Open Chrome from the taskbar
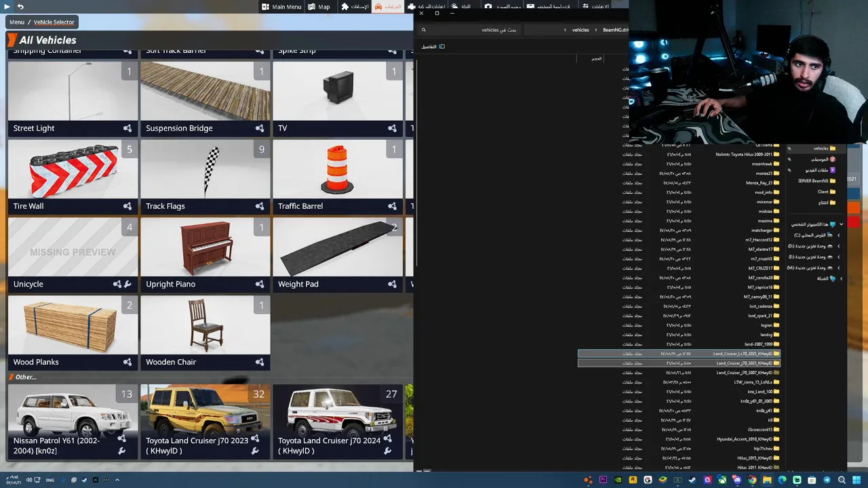 pos(752,480)
